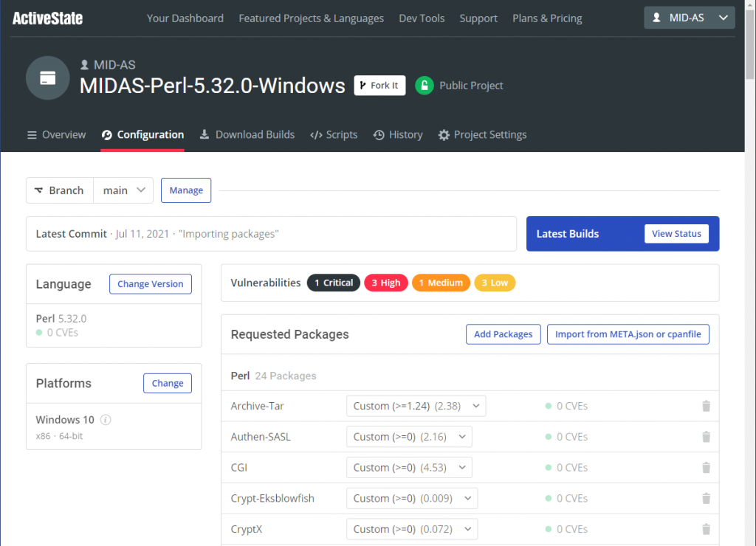Click the Fork It button
Image resolution: width=756 pixels, height=546 pixels.
(x=379, y=86)
